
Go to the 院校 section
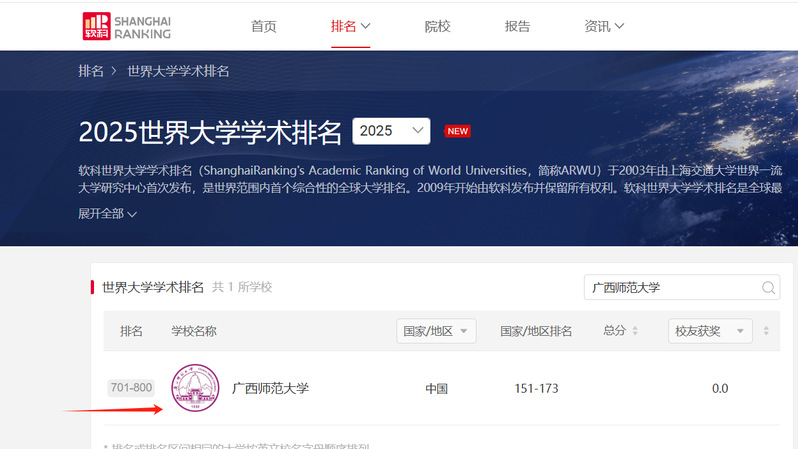point(437,26)
